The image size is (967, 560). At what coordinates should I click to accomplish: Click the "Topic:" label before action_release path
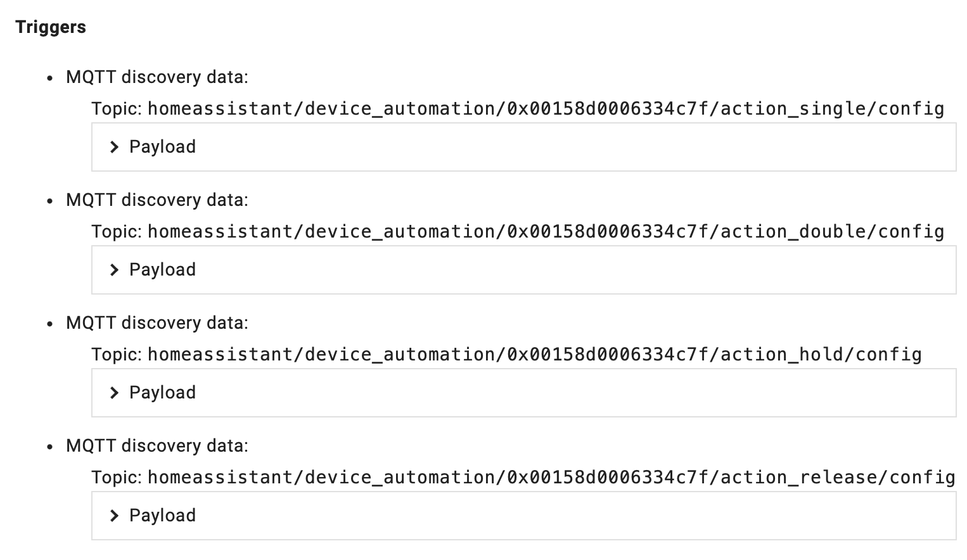coord(117,478)
